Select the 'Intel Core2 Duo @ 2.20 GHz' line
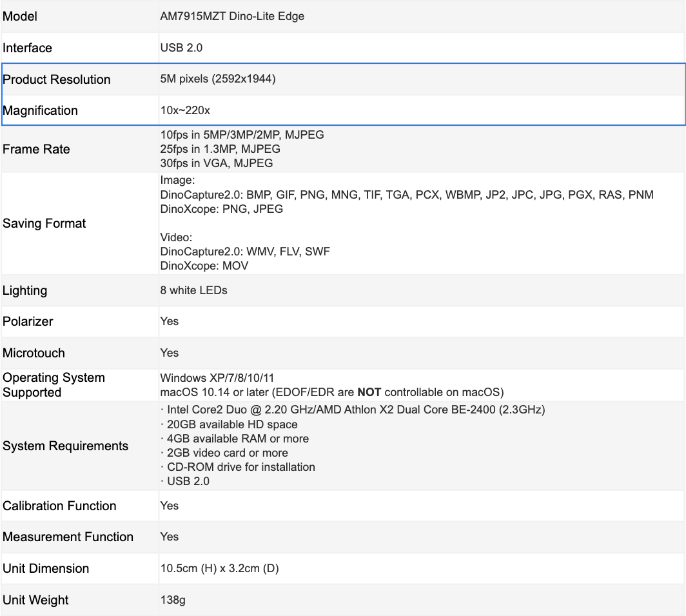Screen dimensions: 686x616 click(x=353, y=410)
